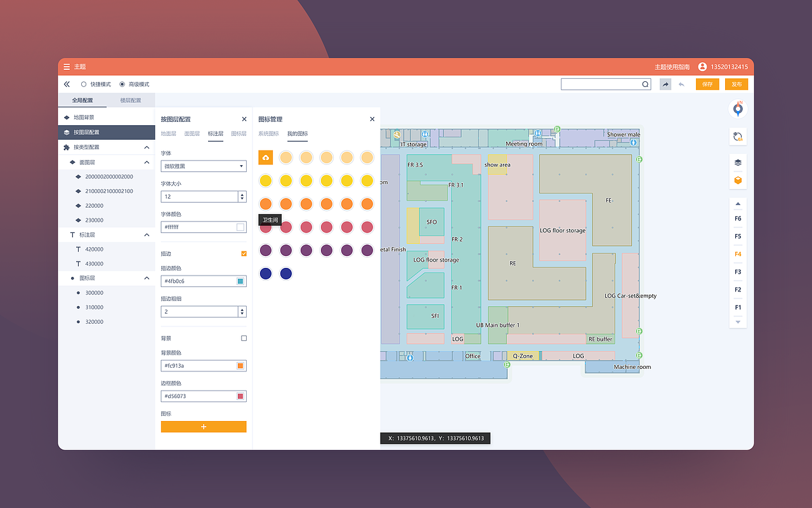Open the 字体 font dropdown
Screen dimensions: 812x508
coord(204,166)
